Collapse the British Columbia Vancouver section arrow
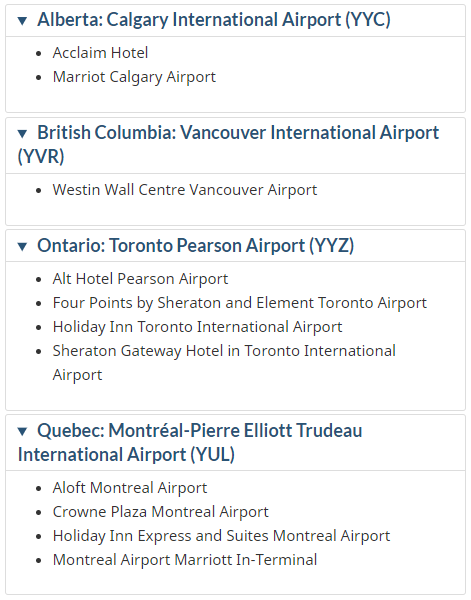Image resolution: width=471 pixels, height=600 pixels. [22, 134]
